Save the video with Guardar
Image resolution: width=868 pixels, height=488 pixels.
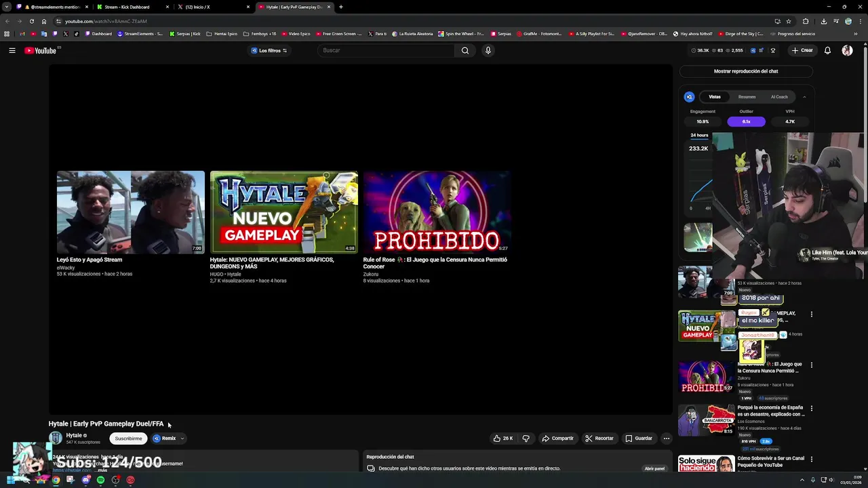tap(639, 439)
